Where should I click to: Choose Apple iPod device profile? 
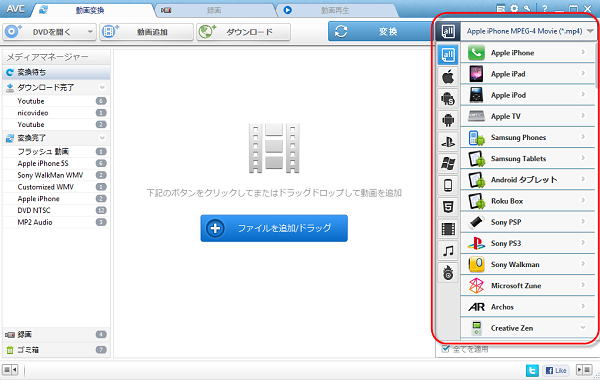528,95
